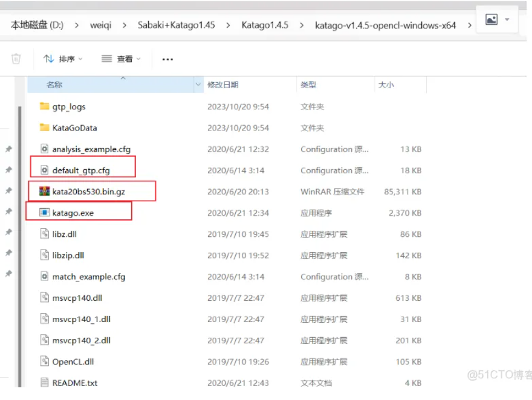This screenshot has width=532, height=400.
Task: Click the README.txt file name
Action: pos(74,383)
